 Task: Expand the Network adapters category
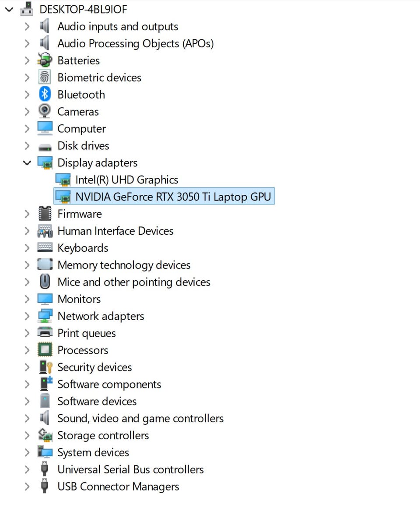point(27,316)
